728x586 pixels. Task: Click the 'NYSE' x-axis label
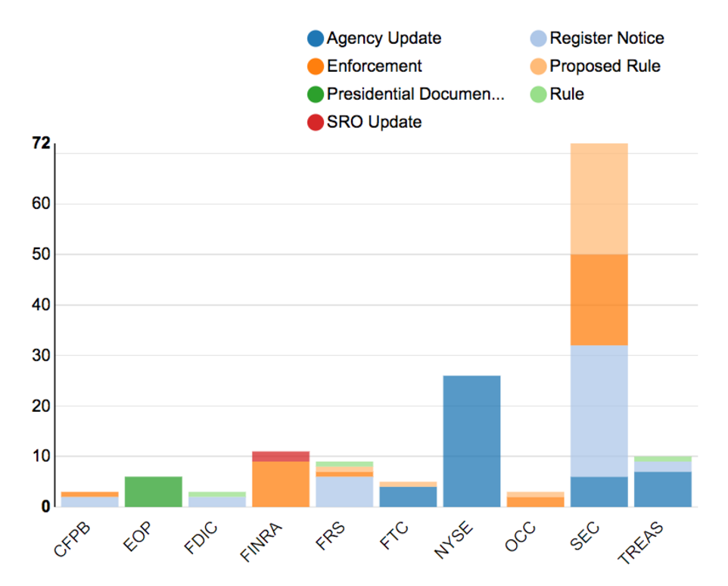point(453,540)
